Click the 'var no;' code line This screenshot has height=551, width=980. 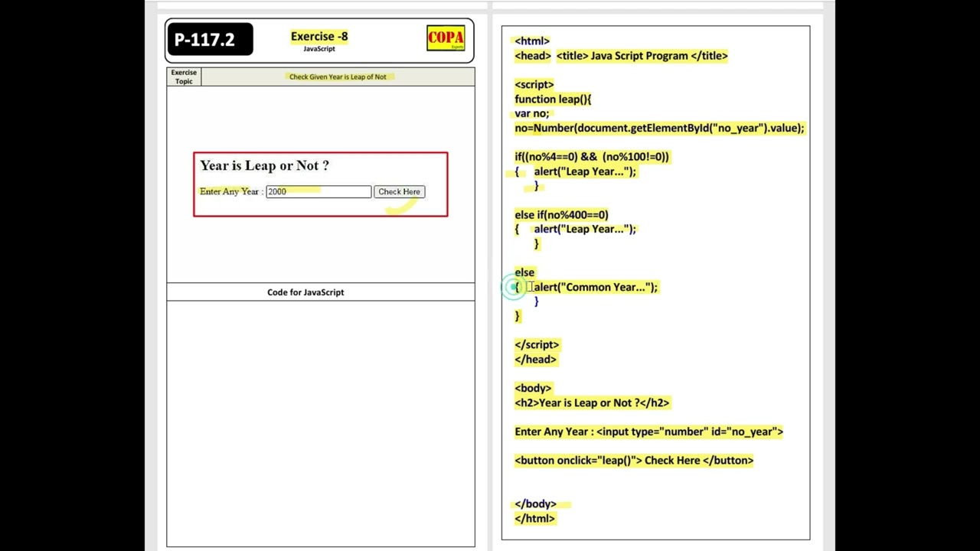532,113
